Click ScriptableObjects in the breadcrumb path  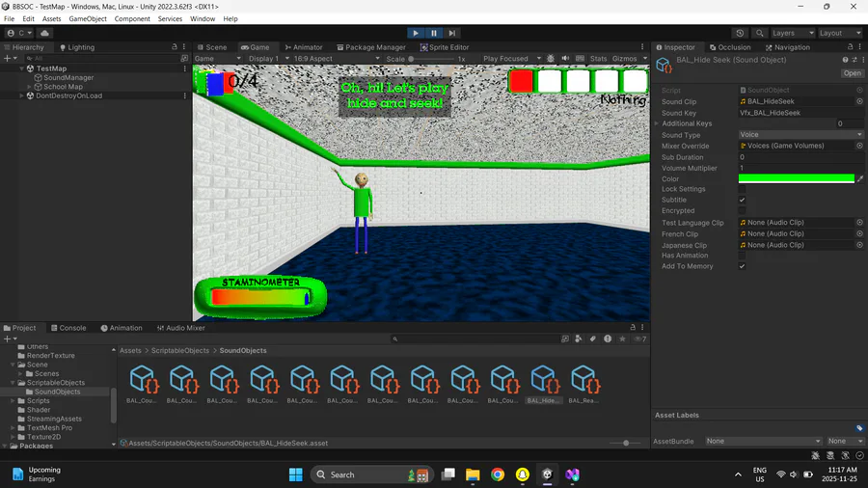coord(180,351)
